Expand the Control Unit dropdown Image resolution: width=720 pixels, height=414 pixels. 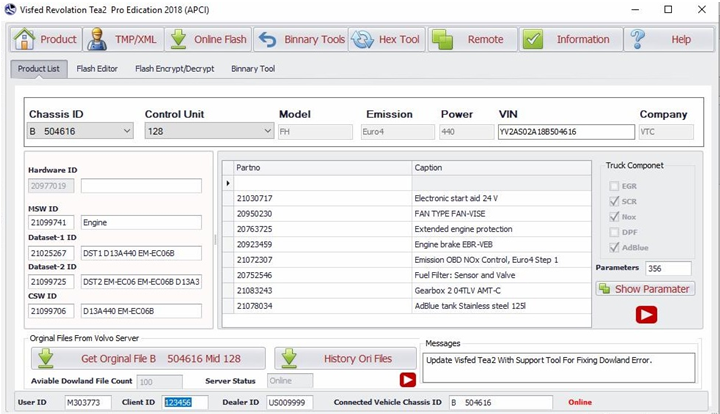coord(268,131)
